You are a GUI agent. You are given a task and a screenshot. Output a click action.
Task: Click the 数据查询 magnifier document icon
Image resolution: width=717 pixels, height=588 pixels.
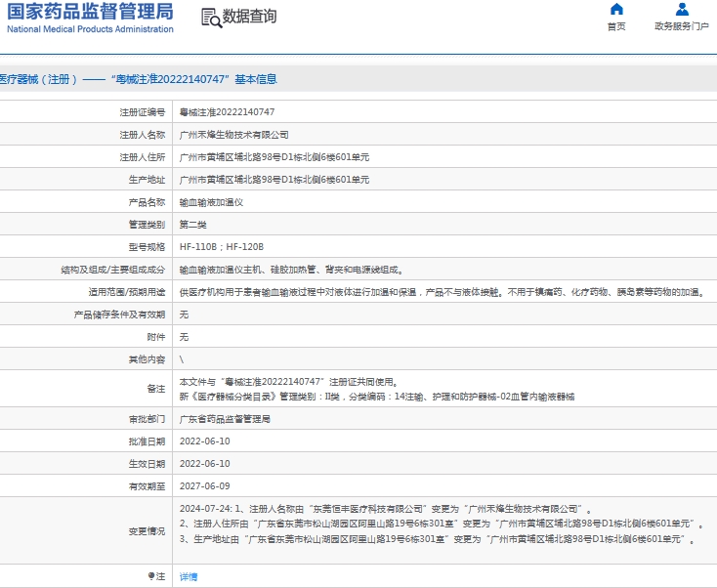(210, 18)
